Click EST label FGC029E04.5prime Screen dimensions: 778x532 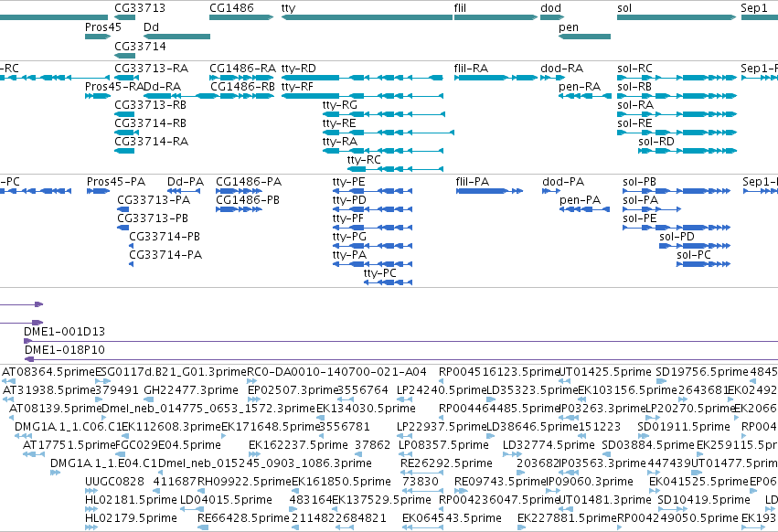pyautogui.click(x=167, y=445)
